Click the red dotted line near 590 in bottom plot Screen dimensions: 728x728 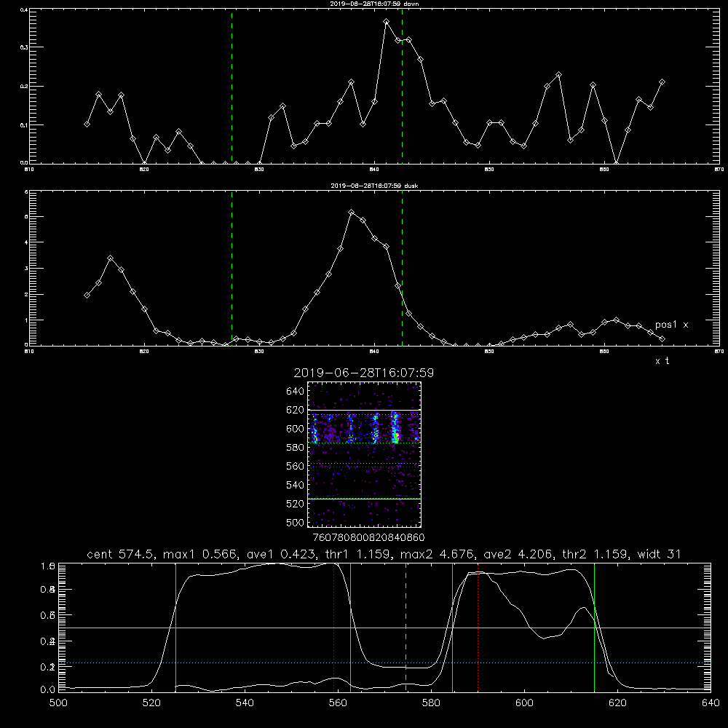click(x=478, y=628)
